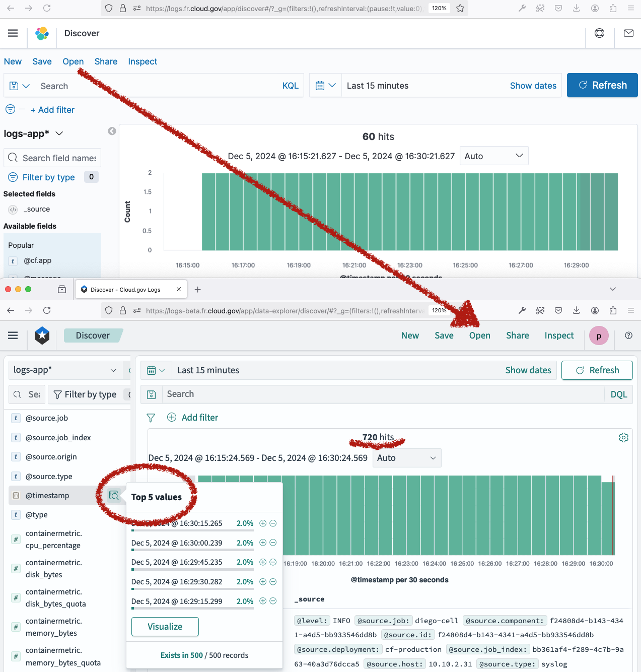
Task: Open calendar quick menu in bottom window
Action: (x=156, y=370)
